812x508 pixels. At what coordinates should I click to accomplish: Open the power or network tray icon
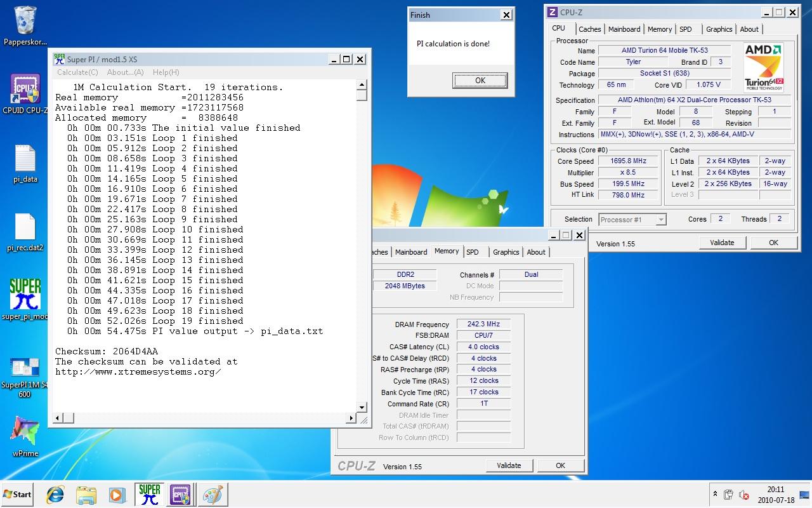(x=729, y=495)
